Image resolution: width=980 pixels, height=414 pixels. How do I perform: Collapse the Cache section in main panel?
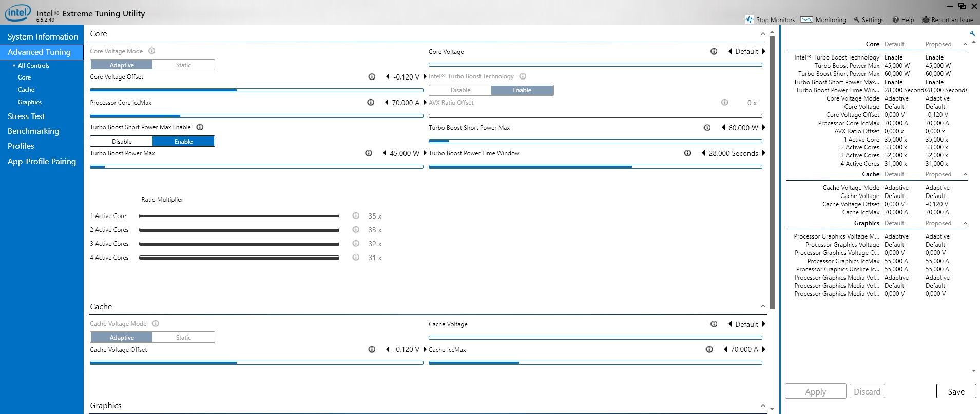(x=763, y=307)
